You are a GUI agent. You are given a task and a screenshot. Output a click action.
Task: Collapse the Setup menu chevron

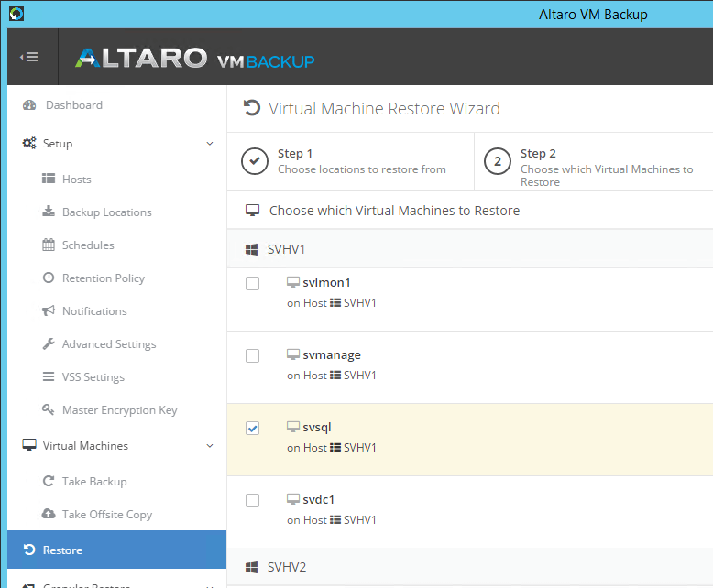[210, 144]
